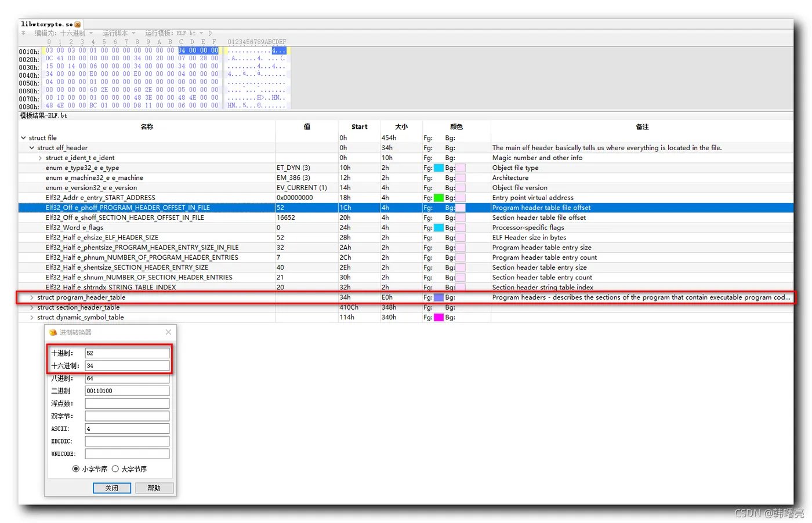Open the 运行脚本 dropdown
Image resolution: width=812 pixels, height=523 pixels.
pos(119,33)
